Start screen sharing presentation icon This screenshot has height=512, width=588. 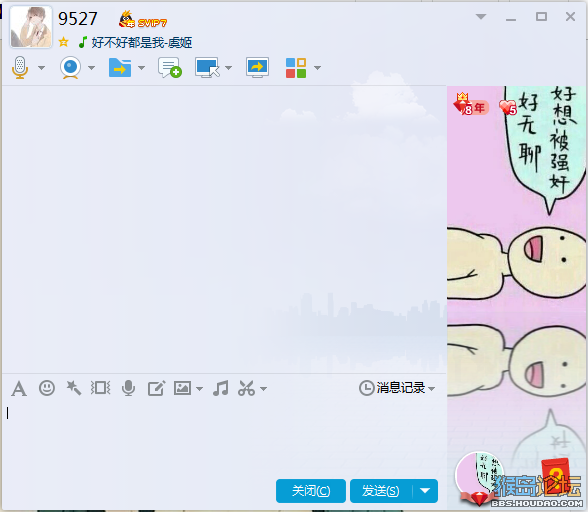click(x=257, y=68)
